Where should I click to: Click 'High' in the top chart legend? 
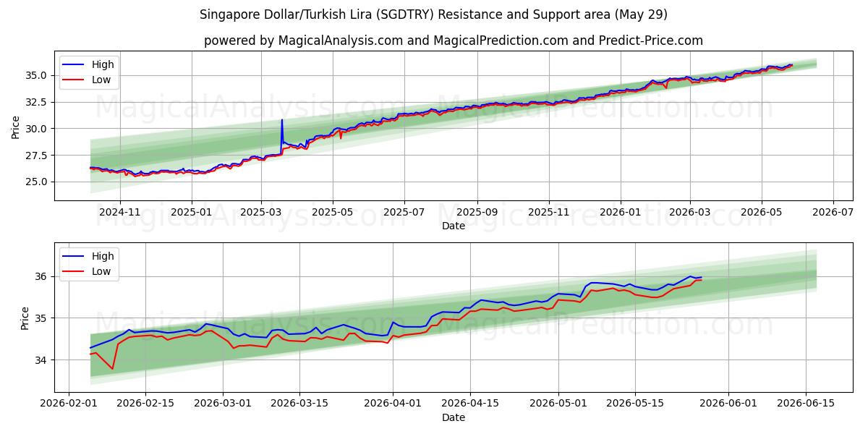pos(103,64)
